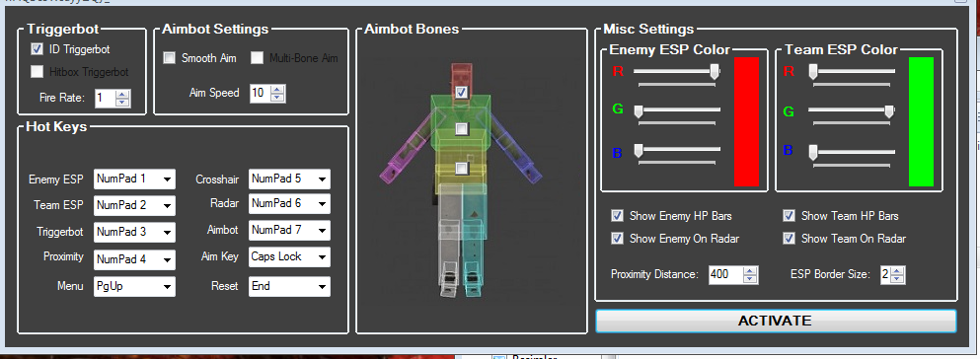Increase the Fire Rate stepper value

pyautogui.click(x=122, y=95)
